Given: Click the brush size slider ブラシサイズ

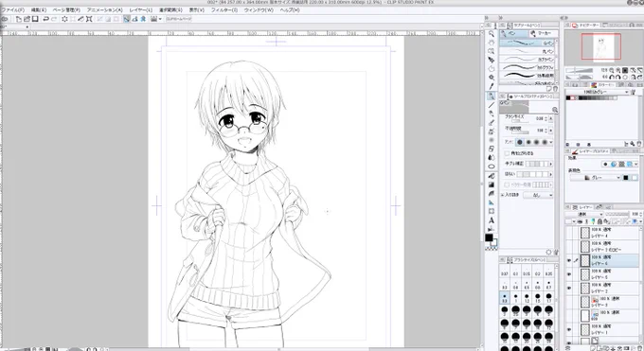Looking at the screenshot, I should [x=520, y=121].
